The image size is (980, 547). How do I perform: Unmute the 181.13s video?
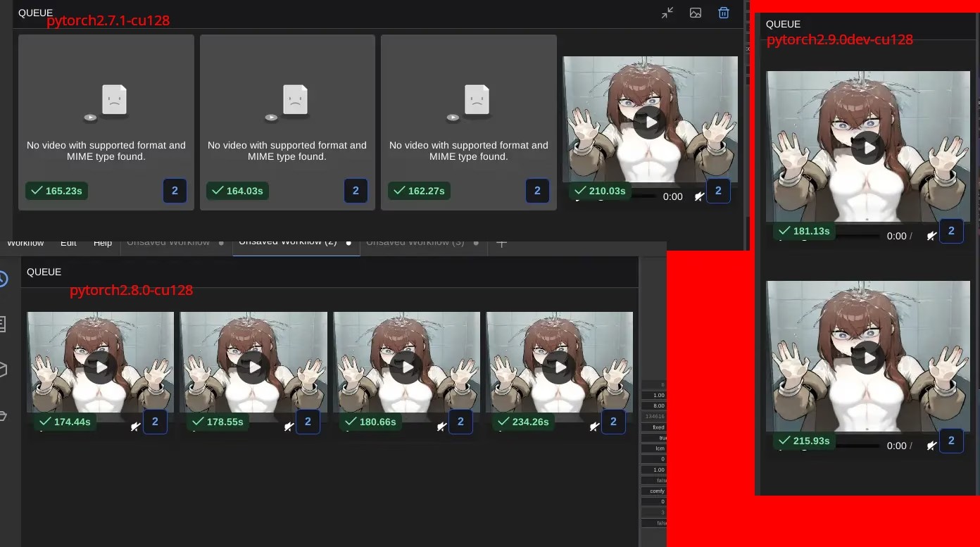pyautogui.click(x=931, y=236)
